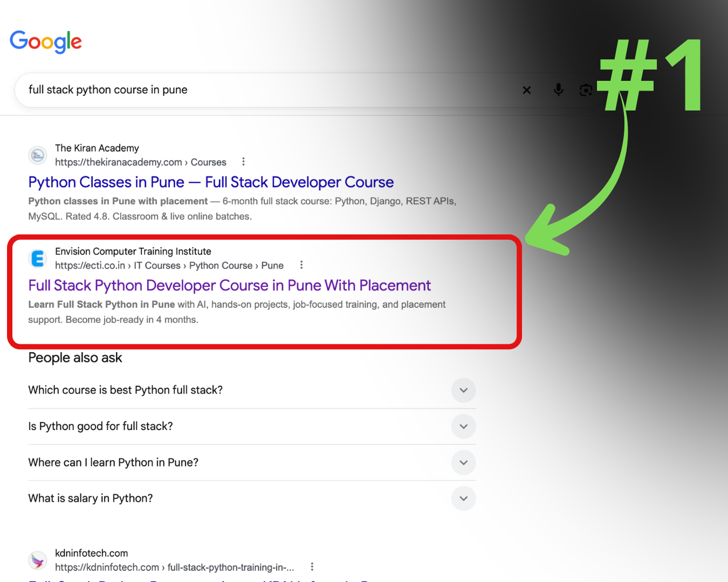Image resolution: width=728 pixels, height=582 pixels.
Task: Click The Kiran Academy site favicon
Action: [x=38, y=155]
